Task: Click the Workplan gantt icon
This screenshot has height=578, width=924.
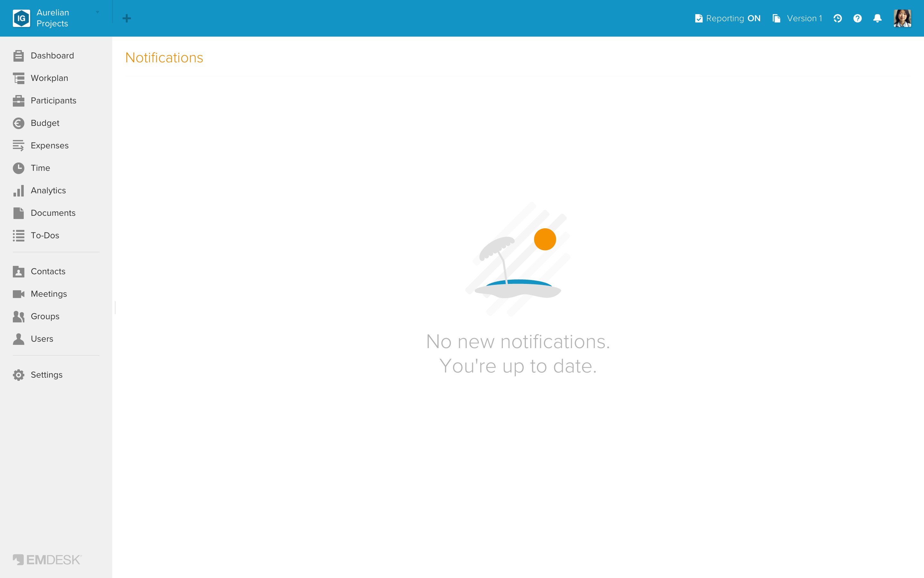Action: (x=18, y=78)
